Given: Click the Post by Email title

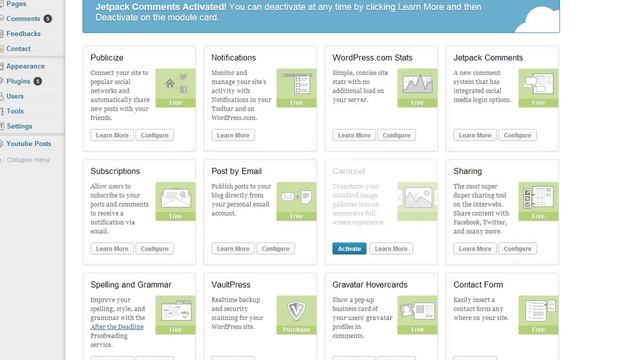Looking at the screenshot, I should pyautogui.click(x=236, y=171).
